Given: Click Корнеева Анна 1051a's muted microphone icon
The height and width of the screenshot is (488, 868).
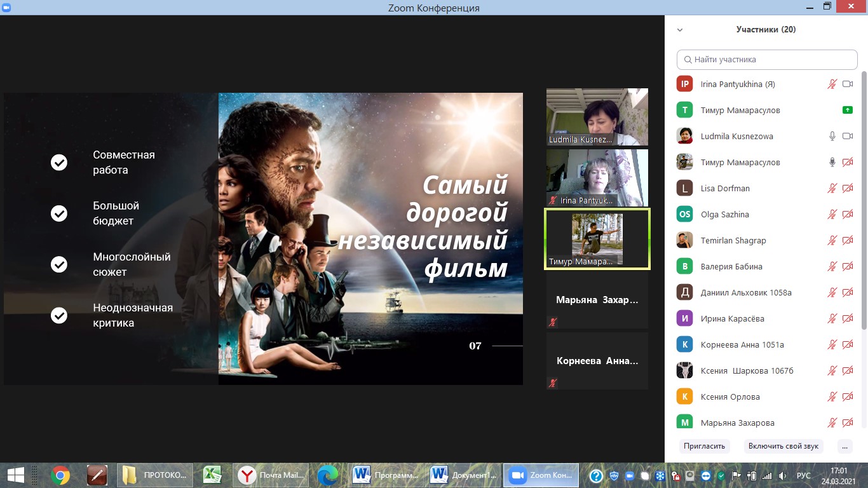Looking at the screenshot, I should 832,344.
